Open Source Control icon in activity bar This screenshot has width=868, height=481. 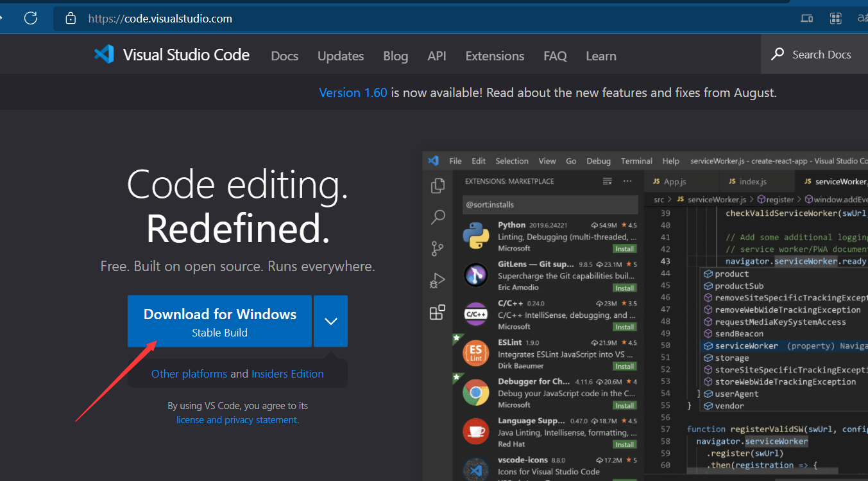pyautogui.click(x=438, y=249)
